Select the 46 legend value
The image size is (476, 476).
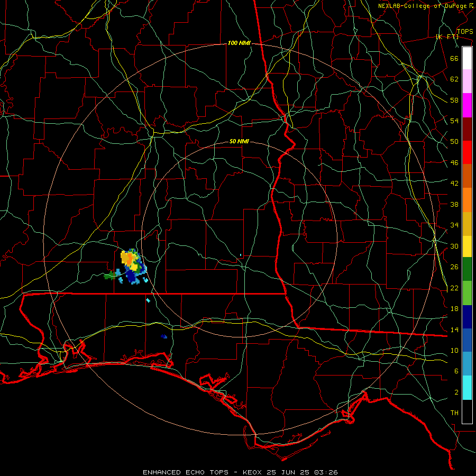pyautogui.click(x=454, y=163)
